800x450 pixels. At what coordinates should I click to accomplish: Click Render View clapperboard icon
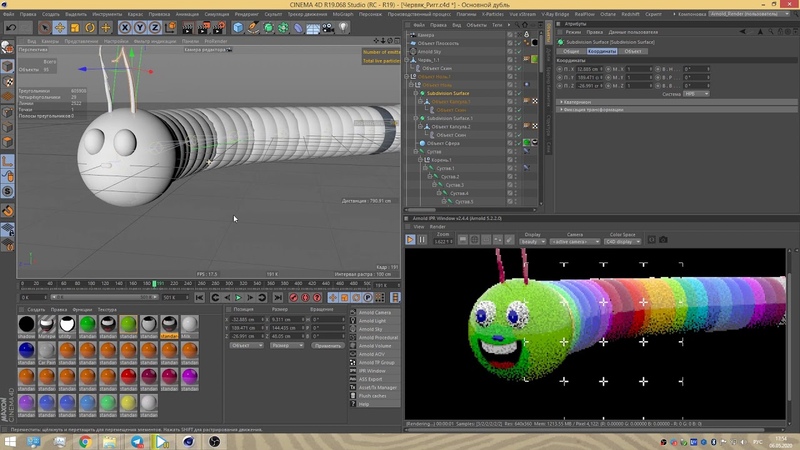pyautogui.click(x=188, y=28)
